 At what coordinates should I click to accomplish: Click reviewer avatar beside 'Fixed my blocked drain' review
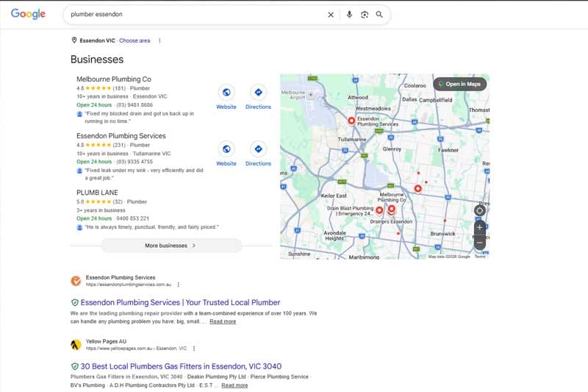click(x=79, y=114)
